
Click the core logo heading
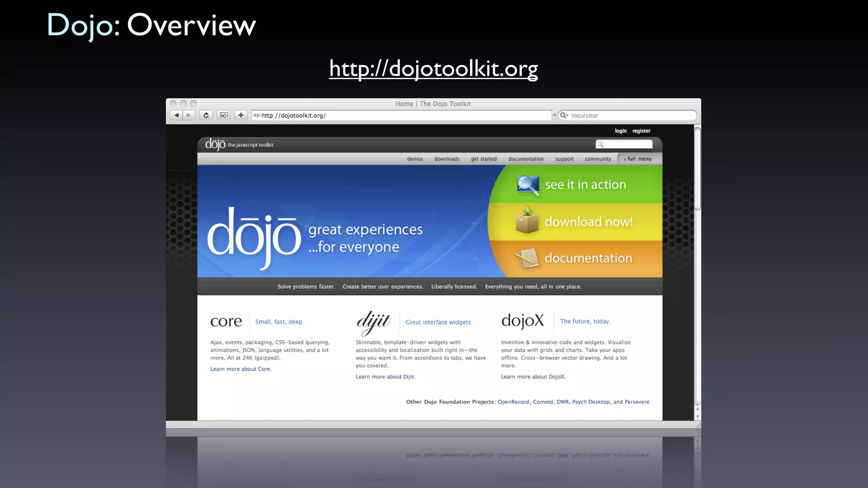click(x=226, y=322)
